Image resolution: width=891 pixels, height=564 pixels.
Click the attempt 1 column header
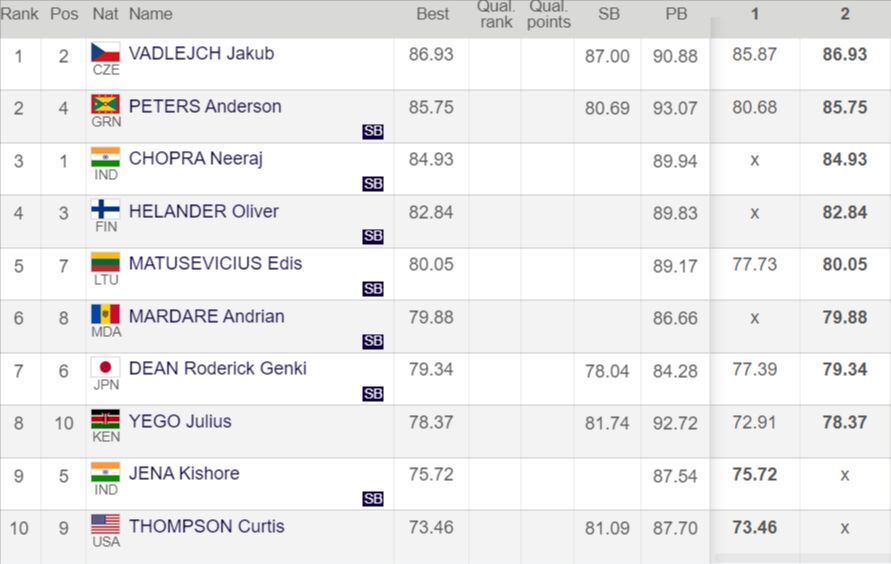754,14
